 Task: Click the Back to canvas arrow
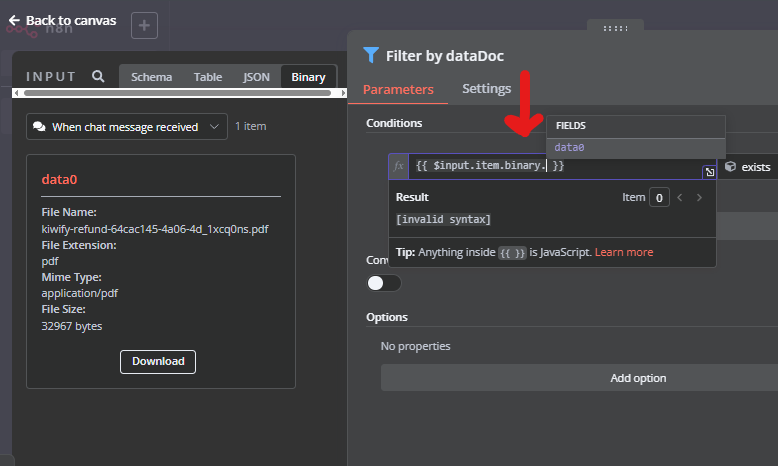[14, 20]
